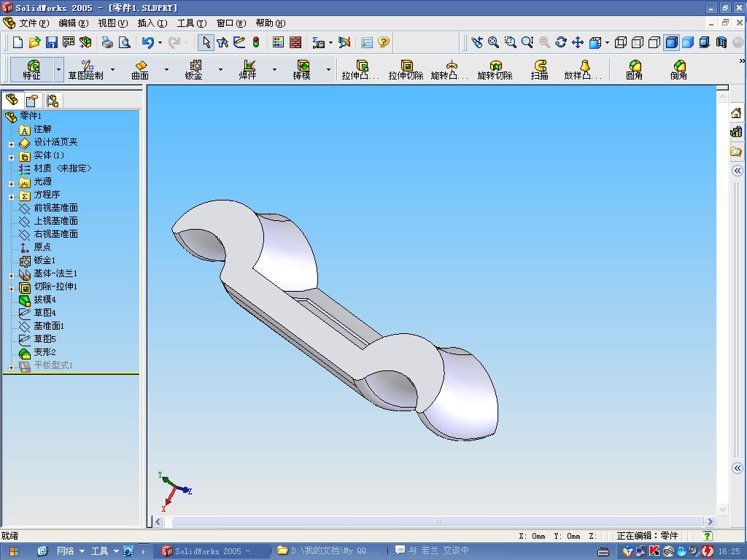
Task: Click the Revolved Cut tool
Action: pos(495,69)
